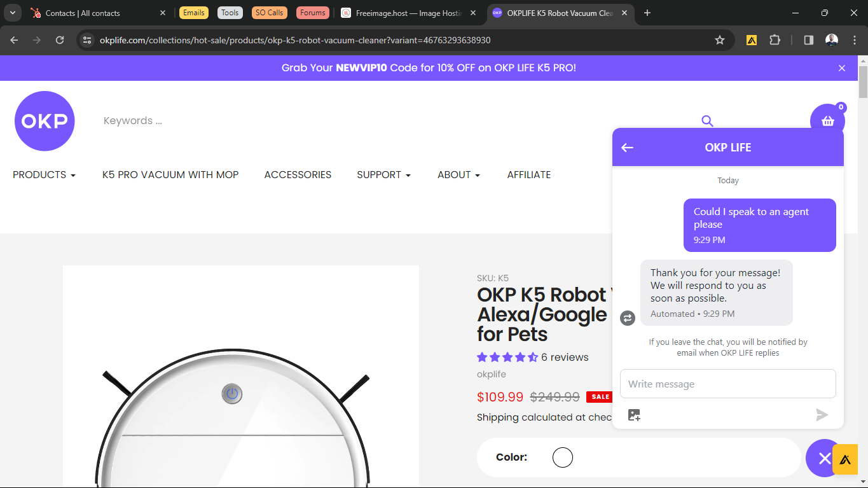Close the Freeimage.host tab
This screenshot has height=488, width=868.
click(472, 13)
